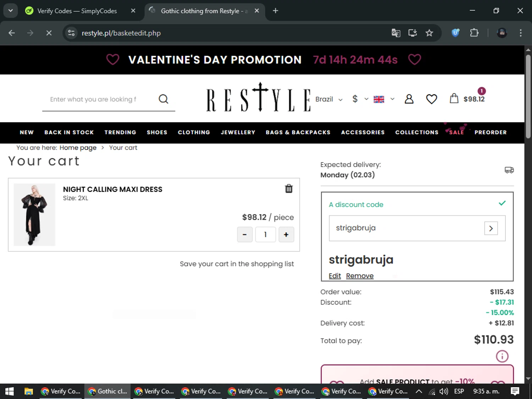Open the Chrome extensions puzzle icon
Screen dimensions: 532x399
[x=474, y=33]
